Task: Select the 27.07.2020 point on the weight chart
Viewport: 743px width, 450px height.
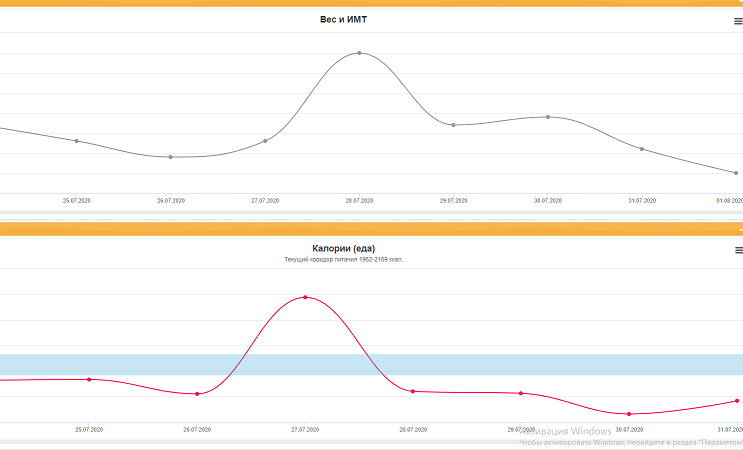Action: pyautogui.click(x=265, y=141)
